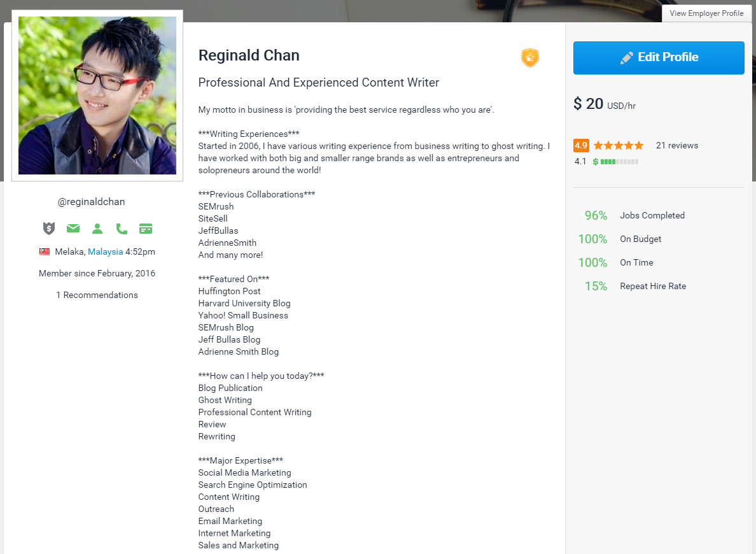
Task: Click the earnings score progress bar
Action: 619,162
